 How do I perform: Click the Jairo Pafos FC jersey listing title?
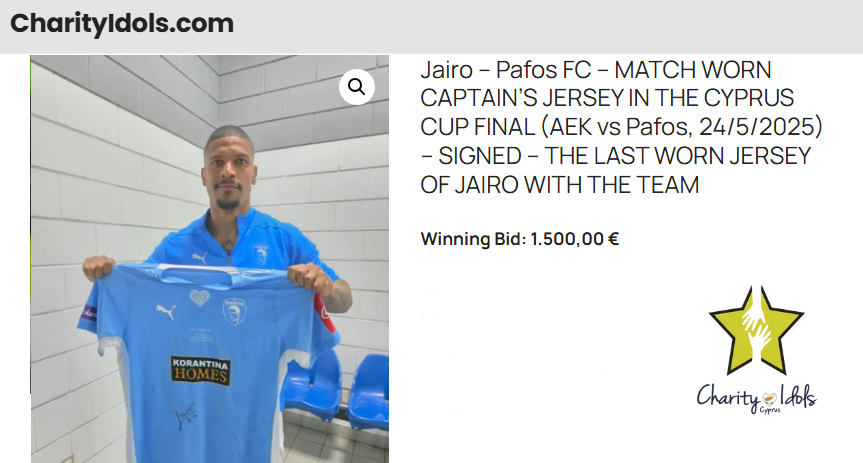621,127
